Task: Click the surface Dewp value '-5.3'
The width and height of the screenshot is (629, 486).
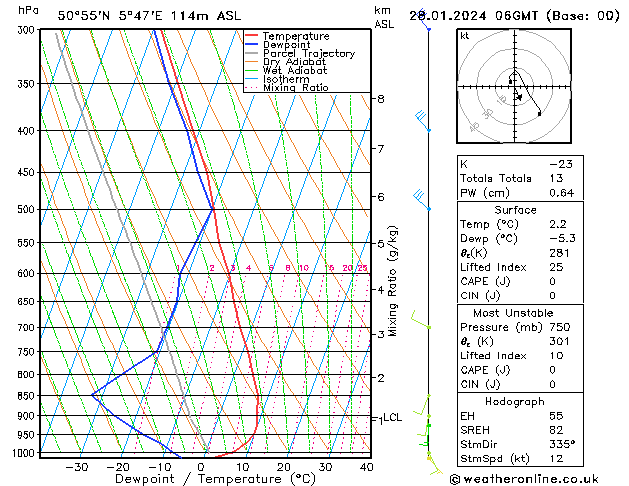Action: (562, 238)
